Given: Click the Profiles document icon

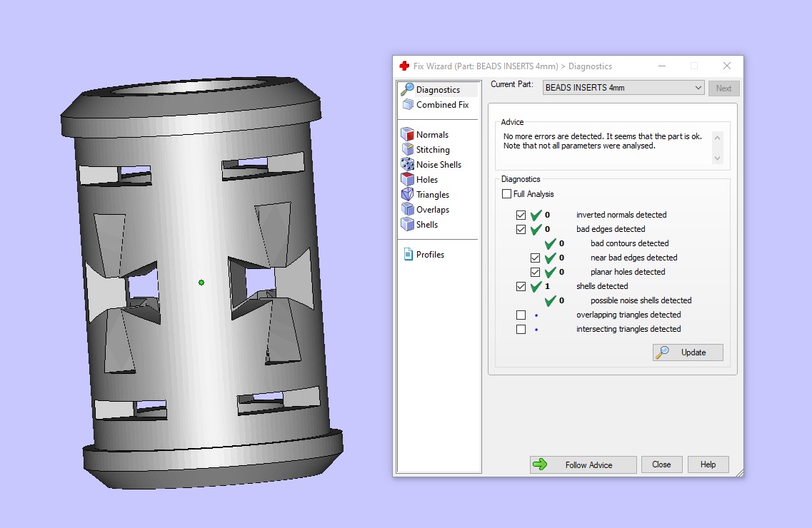Looking at the screenshot, I should [408, 255].
